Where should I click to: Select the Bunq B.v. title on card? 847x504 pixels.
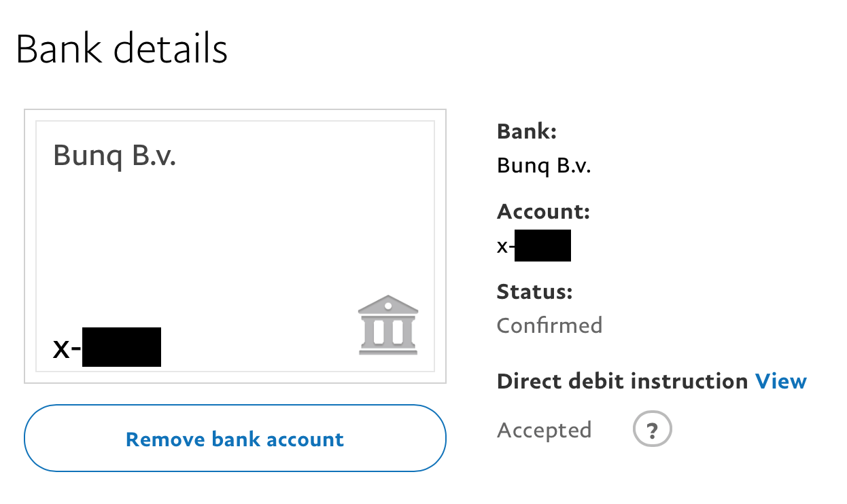tap(114, 156)
